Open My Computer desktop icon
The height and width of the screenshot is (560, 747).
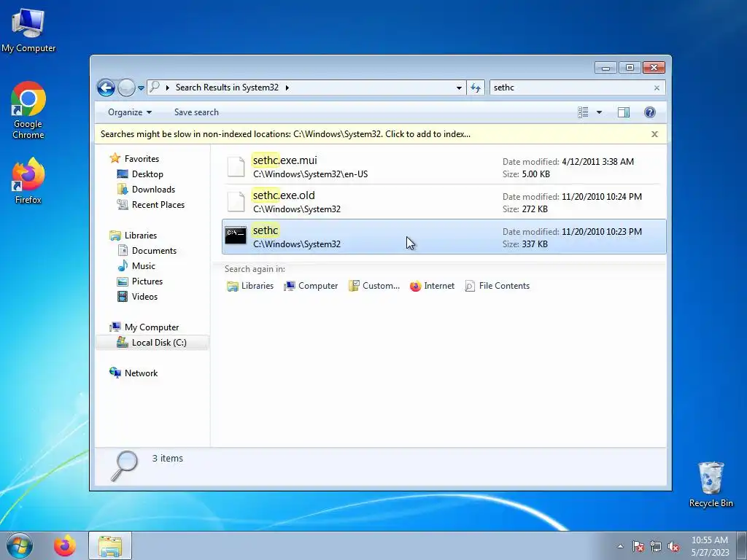pos(28,30)
